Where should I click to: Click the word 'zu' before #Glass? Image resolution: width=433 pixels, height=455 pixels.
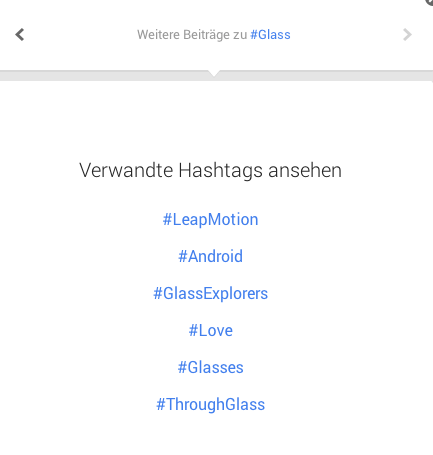point(240,35)
